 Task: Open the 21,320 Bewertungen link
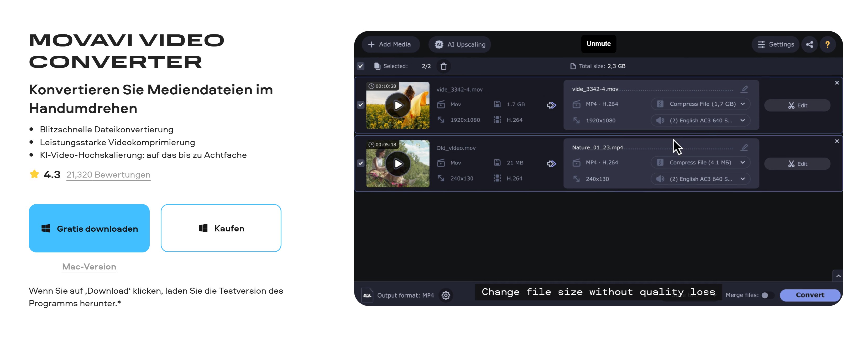(108, 175)
